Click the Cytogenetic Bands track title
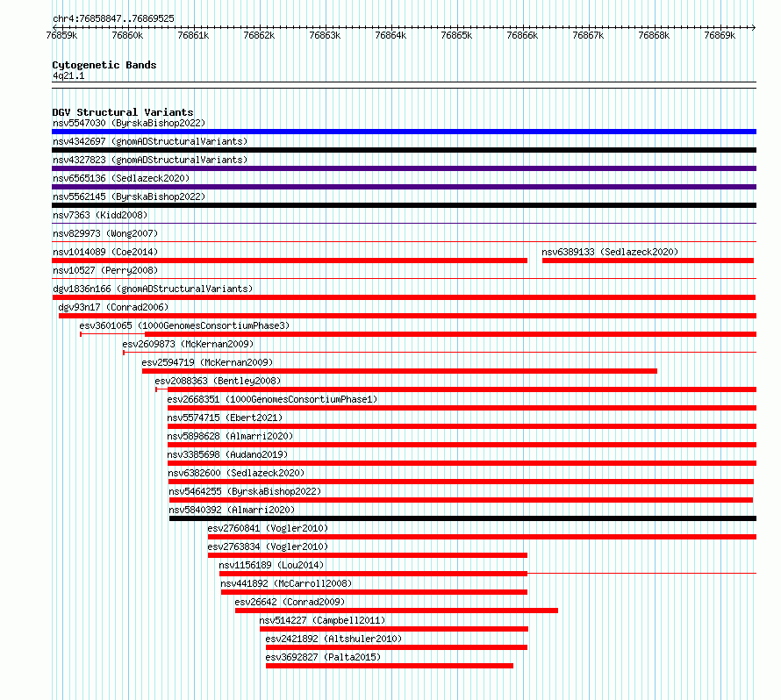Image resolution: width=781 pixels, height=700 pixels. (104, 65)
